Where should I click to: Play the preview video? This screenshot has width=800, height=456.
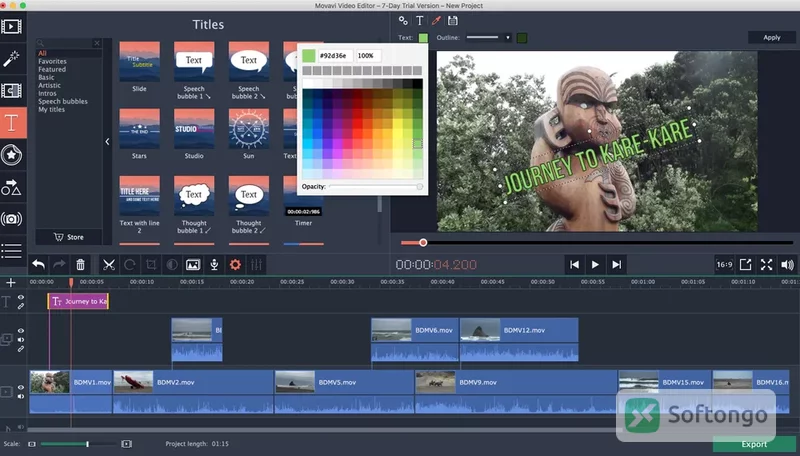595,264
